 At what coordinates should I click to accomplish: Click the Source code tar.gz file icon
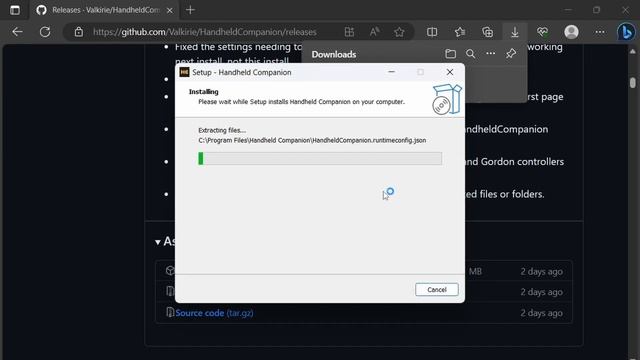click(x=170, y=313)
